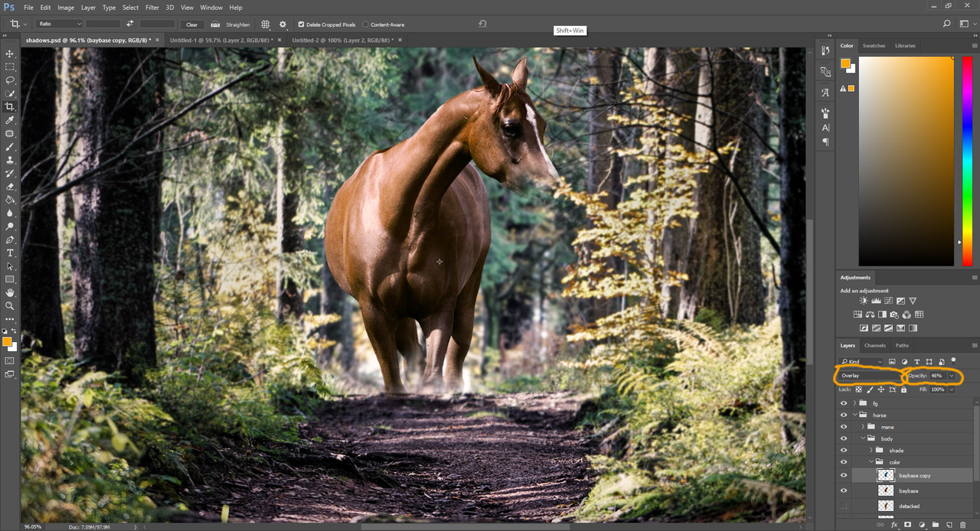Open additional crop settings gear
Viewport: 980px width, 531px height.
pyautogui.click(x=283, y=24)
